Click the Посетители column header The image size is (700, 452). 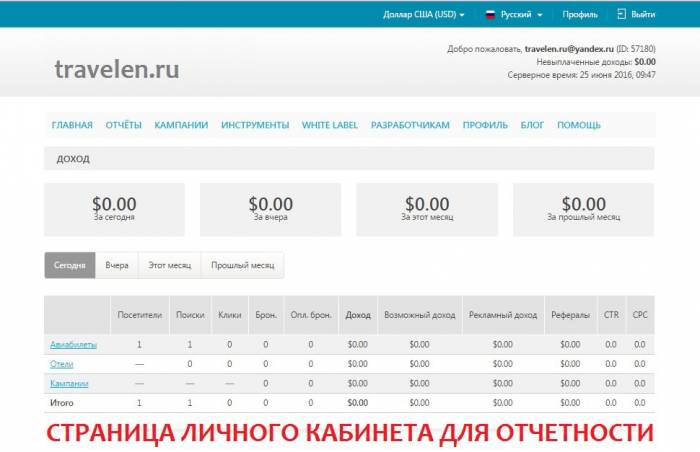(x=140, y=315)
